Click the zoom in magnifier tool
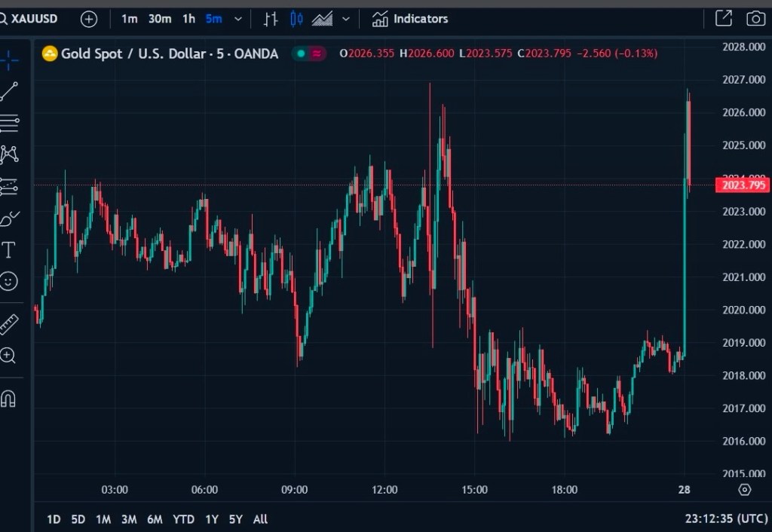This screenshot has width=772, height=532. click(9, 356)
